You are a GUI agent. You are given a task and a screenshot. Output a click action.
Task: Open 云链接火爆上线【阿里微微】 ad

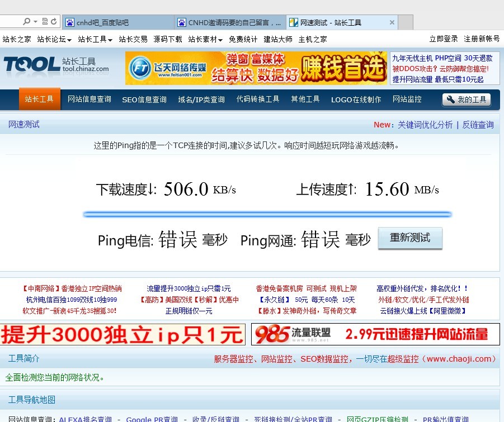tap(423, 311)
